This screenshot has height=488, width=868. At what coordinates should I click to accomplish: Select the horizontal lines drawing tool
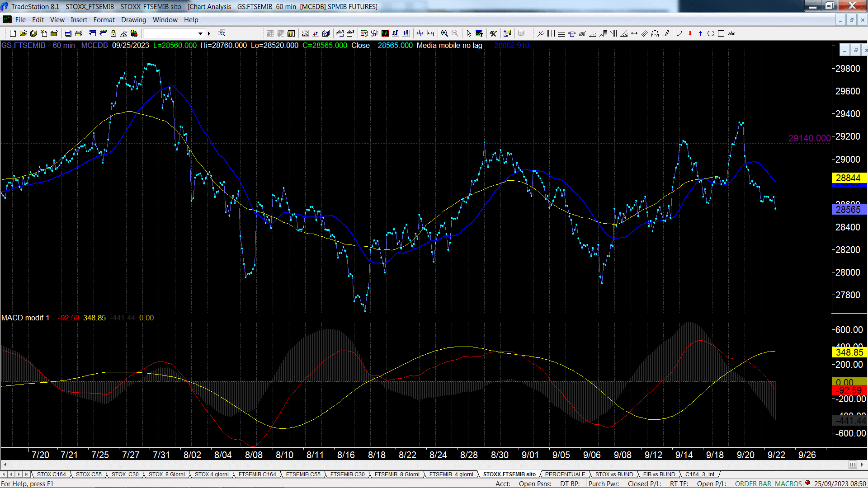pyautogui.click(x=561, y=33)
